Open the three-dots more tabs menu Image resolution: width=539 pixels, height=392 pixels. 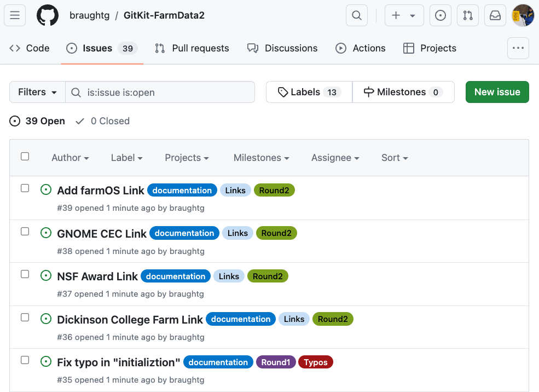[x=518, y=48]
